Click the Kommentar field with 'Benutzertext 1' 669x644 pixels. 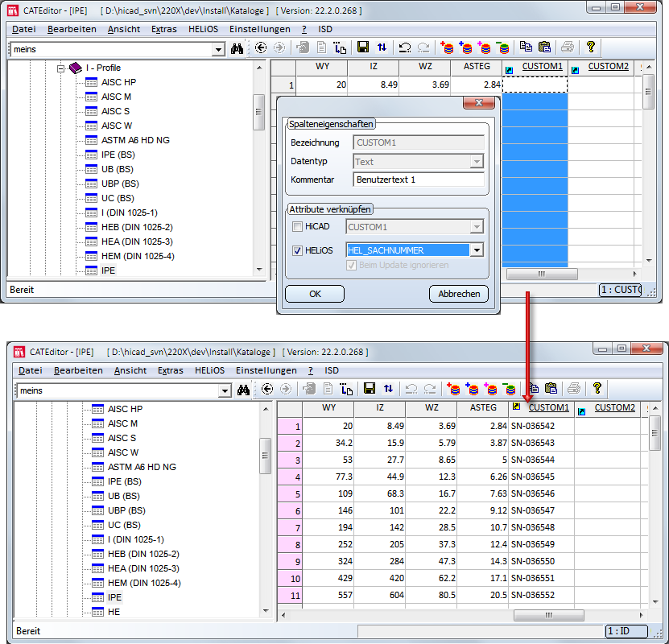pos(418,180)
